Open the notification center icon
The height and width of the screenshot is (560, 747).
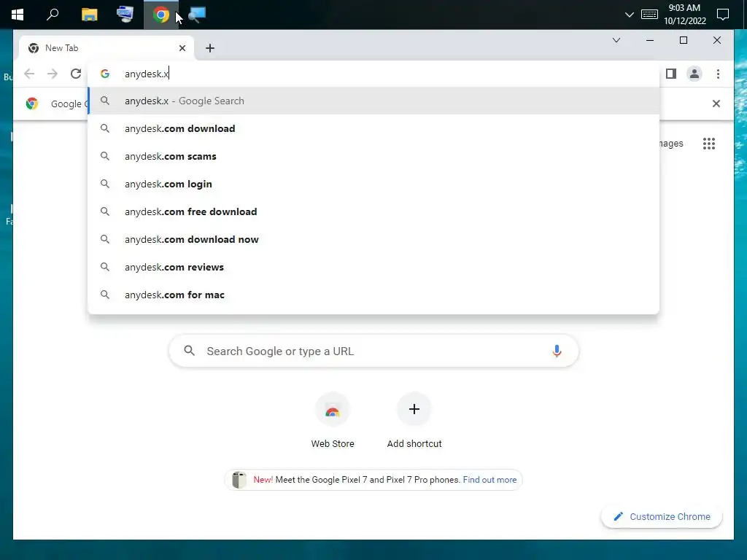(723, 15)
